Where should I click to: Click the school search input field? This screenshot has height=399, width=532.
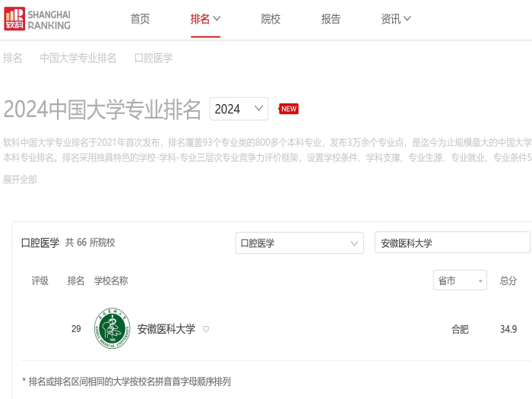[452, 243]
